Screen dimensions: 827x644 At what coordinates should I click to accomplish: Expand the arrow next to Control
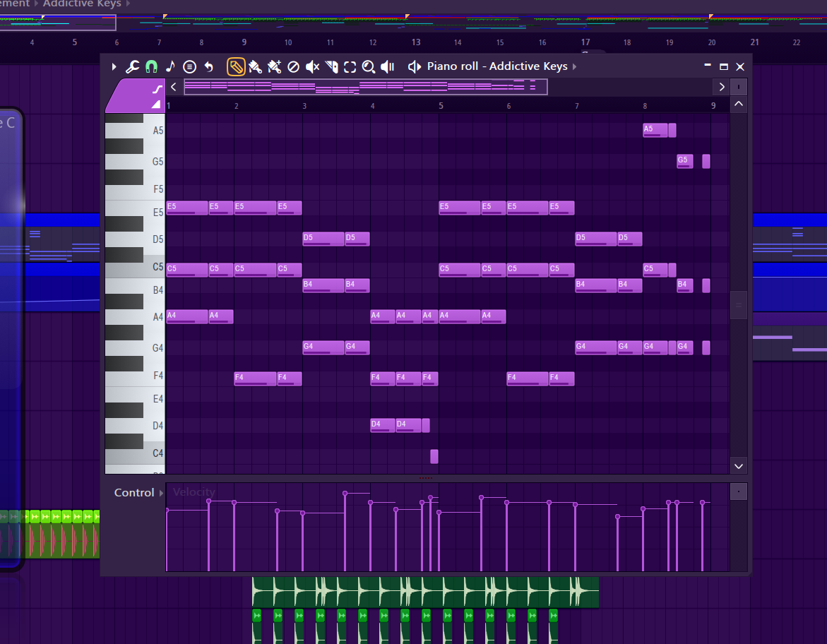(162, 493)
